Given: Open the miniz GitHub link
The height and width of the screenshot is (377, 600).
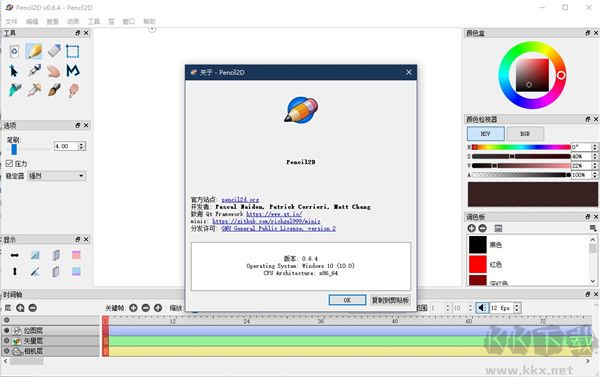Looking at the screenshot, I should click(x=266, y=221).
